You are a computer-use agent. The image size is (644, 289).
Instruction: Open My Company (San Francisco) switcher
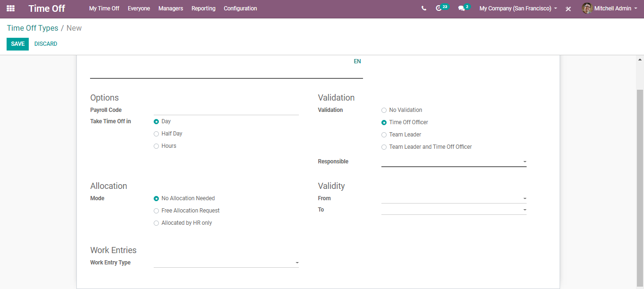[x=518, y=8]
